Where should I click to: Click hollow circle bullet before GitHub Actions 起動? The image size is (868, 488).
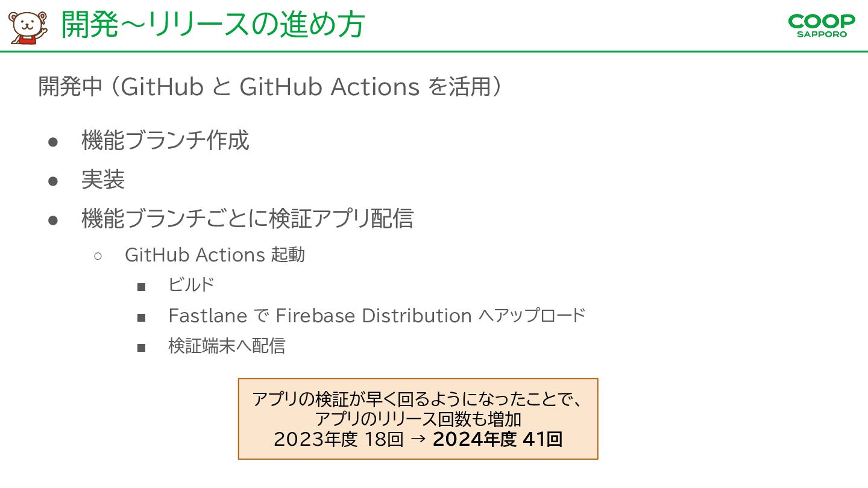(x=98, y=256)
